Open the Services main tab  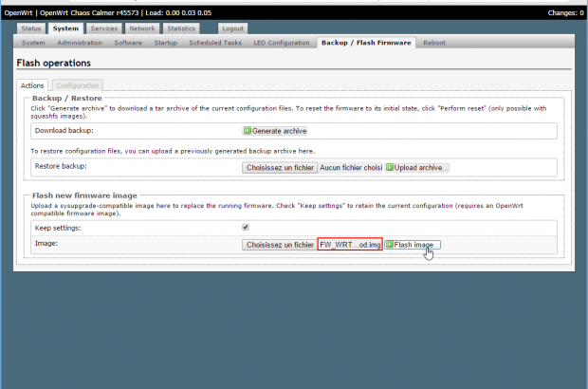tap(104, 29)
